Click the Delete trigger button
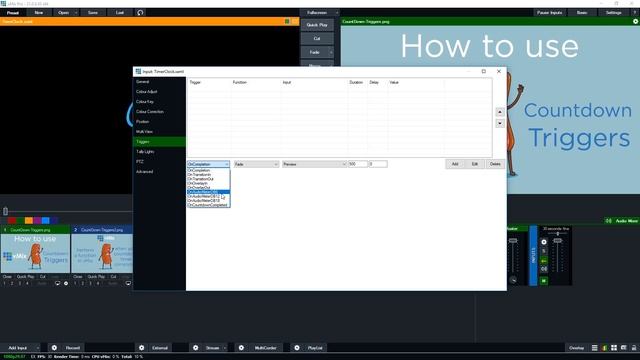This screenshot has height=360, width=640. [x=495, y=164]
